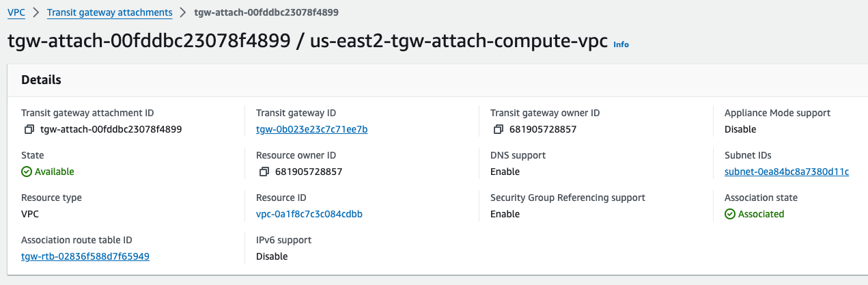Viewport: 868px width, 285px height.
Task: Click the green Associated checkmark icon
Action: tap(730, 214)
